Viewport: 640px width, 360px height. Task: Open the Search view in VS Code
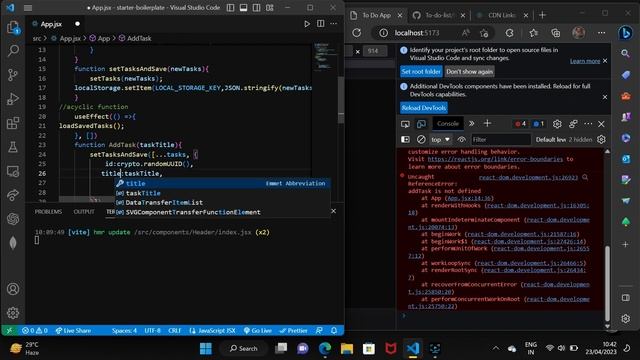tap(13, 51)
